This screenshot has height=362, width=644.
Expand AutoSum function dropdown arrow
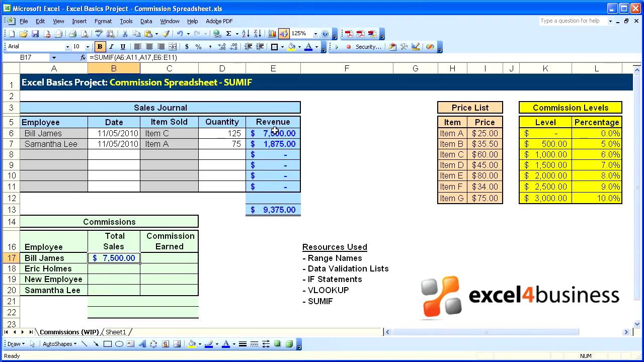pyautogui.click(x=236, y=34)
